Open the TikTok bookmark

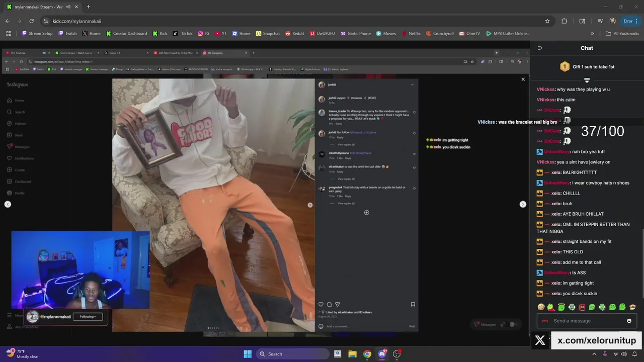pyautogui.click(x=183, y=34)
